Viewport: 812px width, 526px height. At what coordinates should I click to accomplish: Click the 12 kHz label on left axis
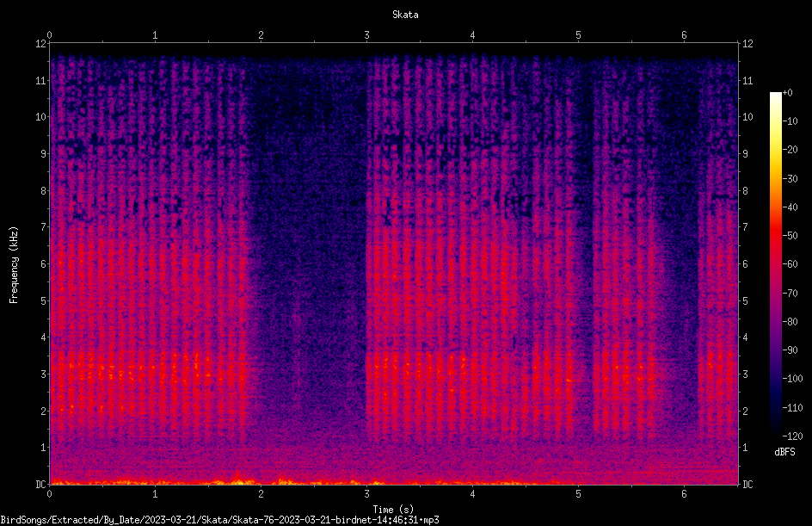40,44
